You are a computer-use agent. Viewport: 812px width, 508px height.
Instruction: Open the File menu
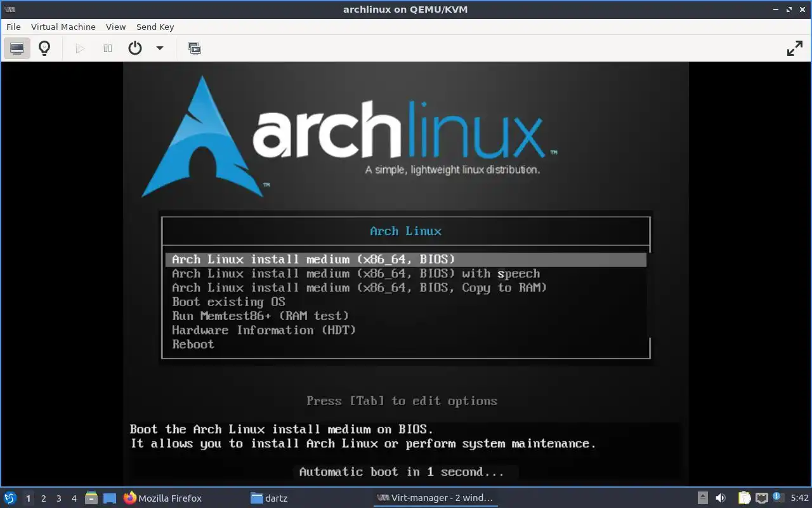pos(13,27)
